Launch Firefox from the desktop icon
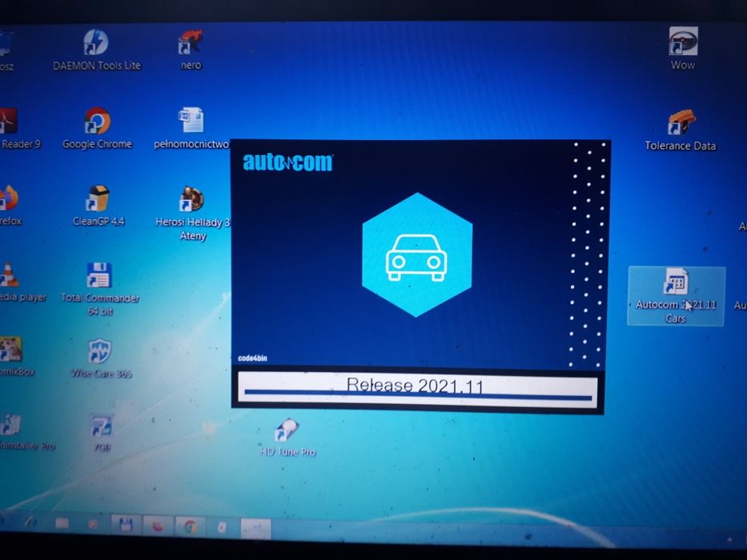 click(10, 206)
